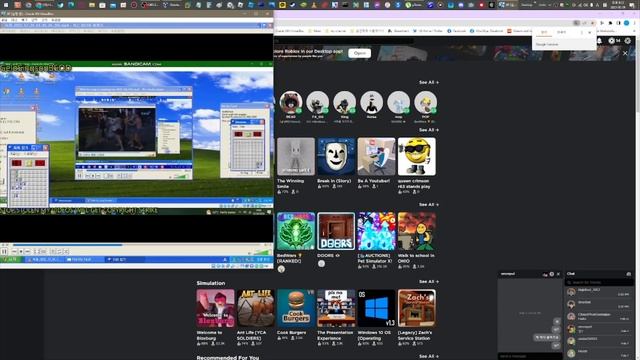Click the Open button in desktop app banner
This screenshot has height=360, width=640.
[360, 53]
